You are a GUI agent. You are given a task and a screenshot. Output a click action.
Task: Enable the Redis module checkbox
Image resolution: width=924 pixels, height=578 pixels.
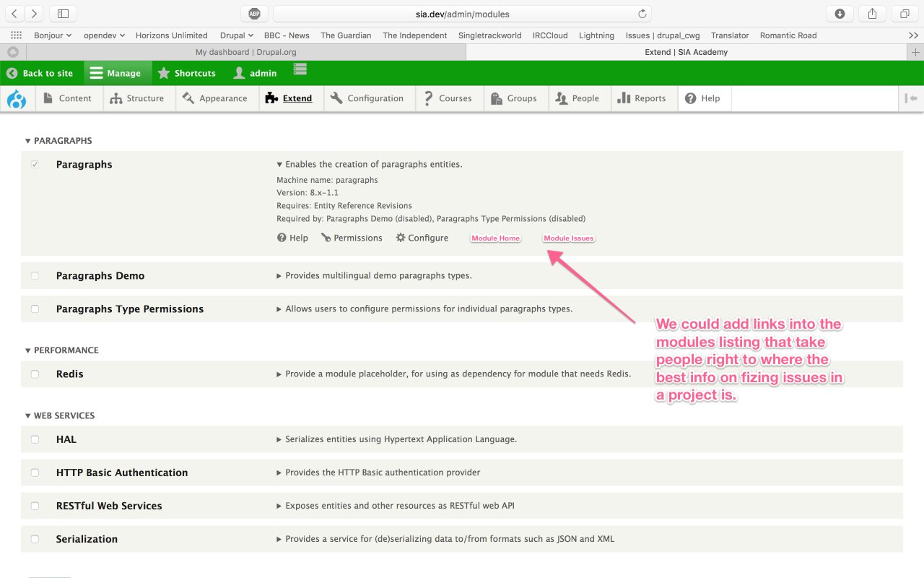point(35,374)
